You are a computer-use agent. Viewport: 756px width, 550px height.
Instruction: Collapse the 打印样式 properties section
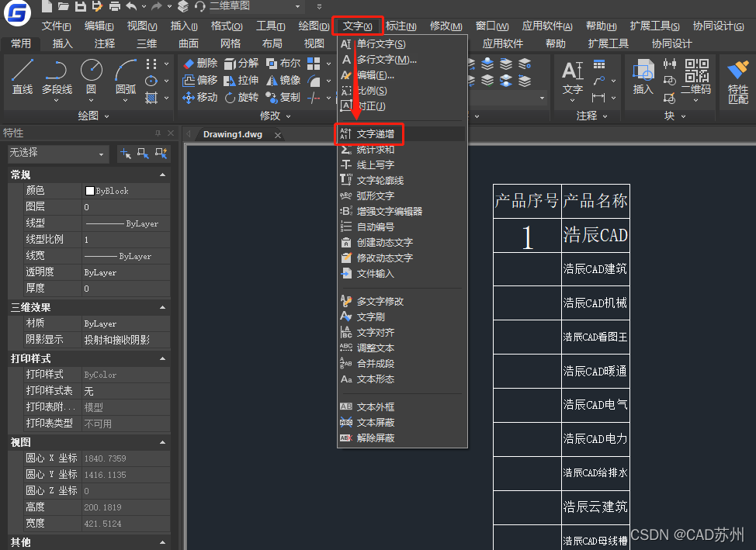[x=162, y=358]
